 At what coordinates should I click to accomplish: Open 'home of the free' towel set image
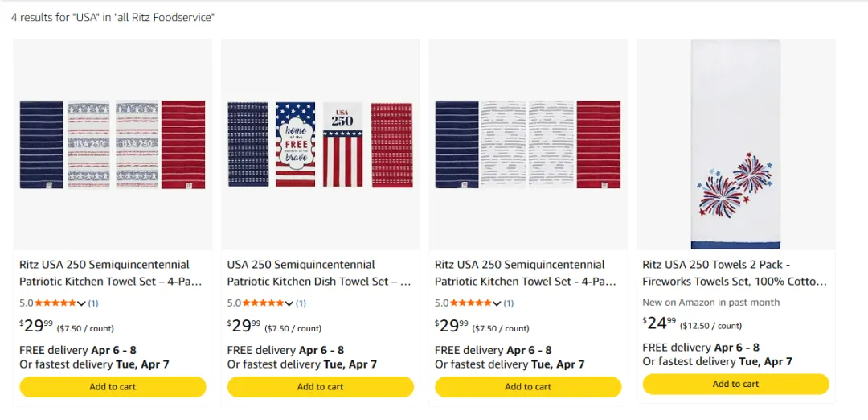[320, 145]
